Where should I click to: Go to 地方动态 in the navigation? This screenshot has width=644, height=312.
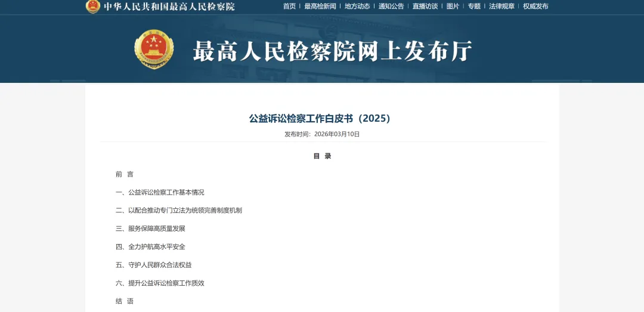357,6
